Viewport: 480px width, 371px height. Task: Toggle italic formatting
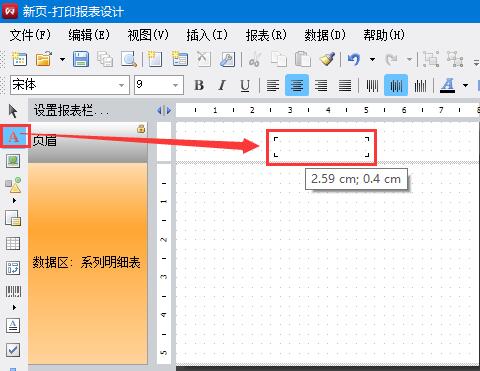pyautogui.click(x=222, y=86)
